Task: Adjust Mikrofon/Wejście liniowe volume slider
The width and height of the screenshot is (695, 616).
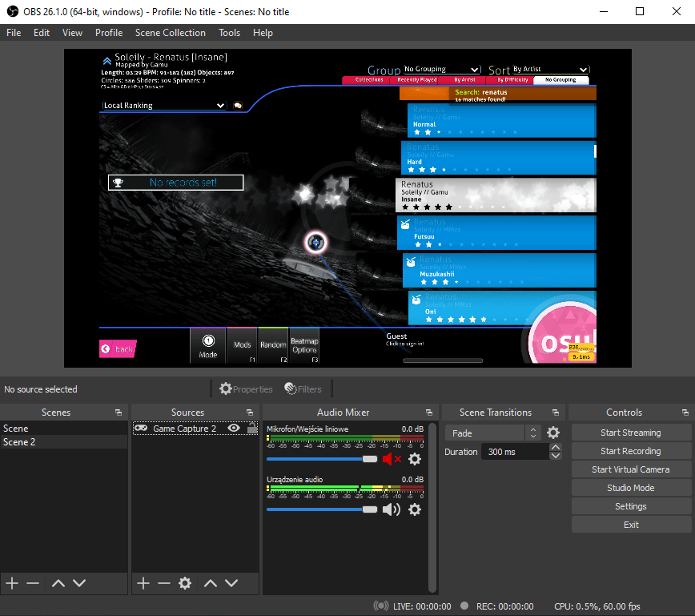Action: (x=322, y=459)
